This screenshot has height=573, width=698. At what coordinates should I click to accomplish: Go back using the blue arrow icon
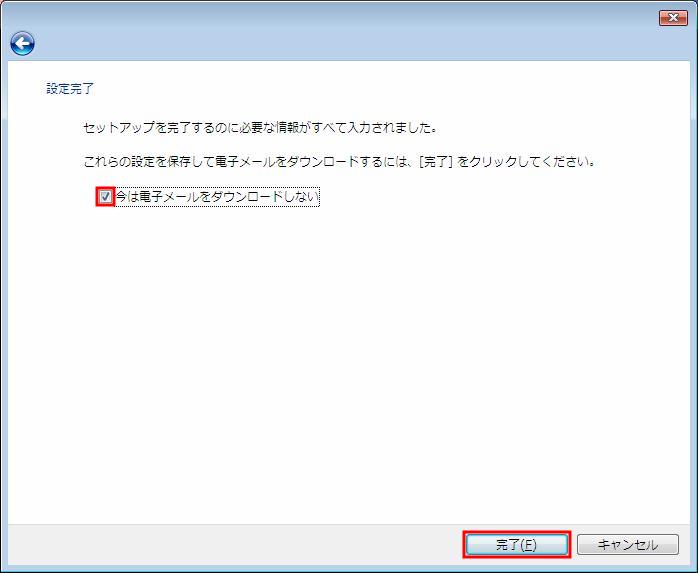coord(22,44)
